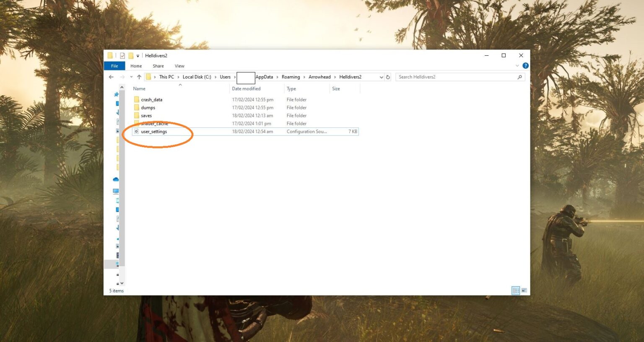Select the crash_data folder
Viewport: 644px width, 342px height.
pos(151,100)
